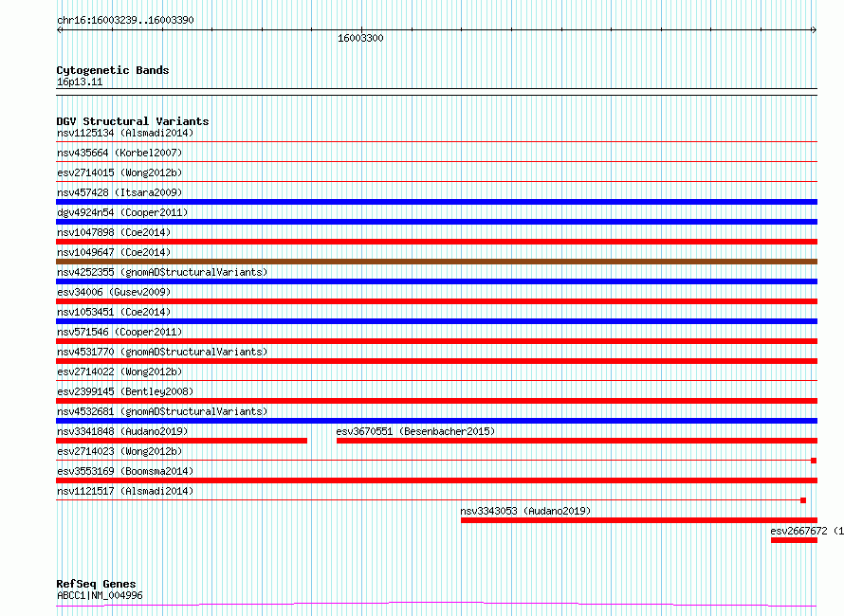
Task: Open the nsv1049647 (Coe2014) variant label
Action: tap(114, 252)
